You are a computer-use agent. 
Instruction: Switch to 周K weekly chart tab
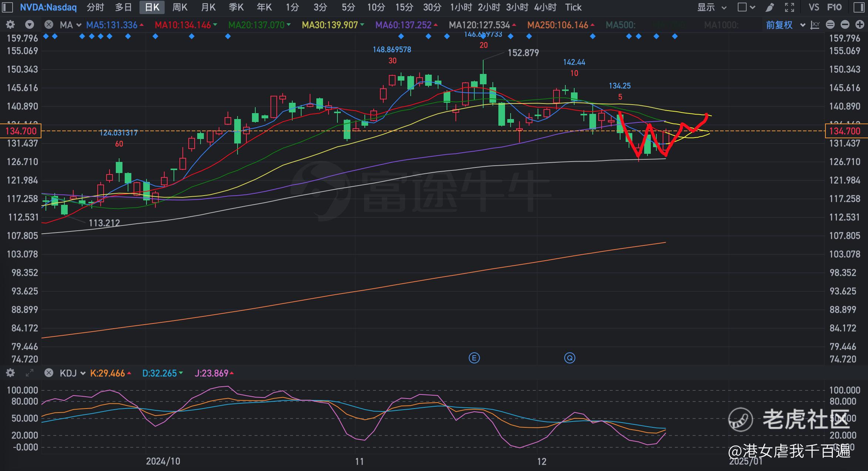click(180, 7)
